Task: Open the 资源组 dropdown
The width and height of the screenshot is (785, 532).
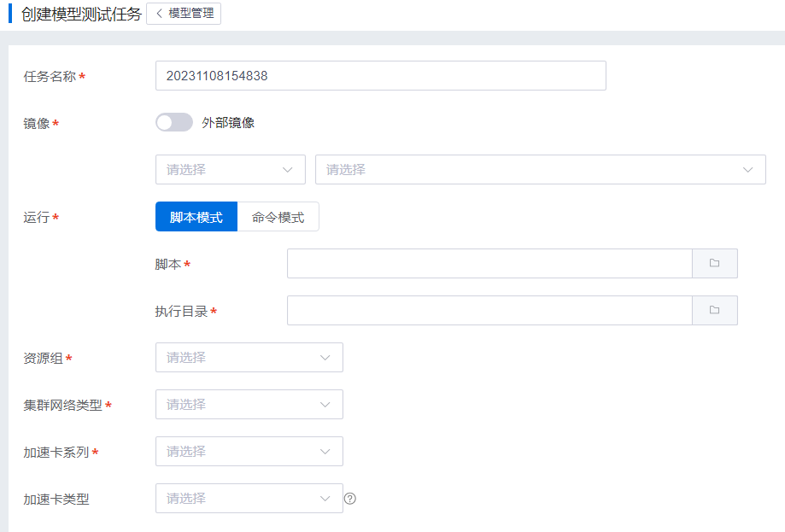Action: [249, 358]
